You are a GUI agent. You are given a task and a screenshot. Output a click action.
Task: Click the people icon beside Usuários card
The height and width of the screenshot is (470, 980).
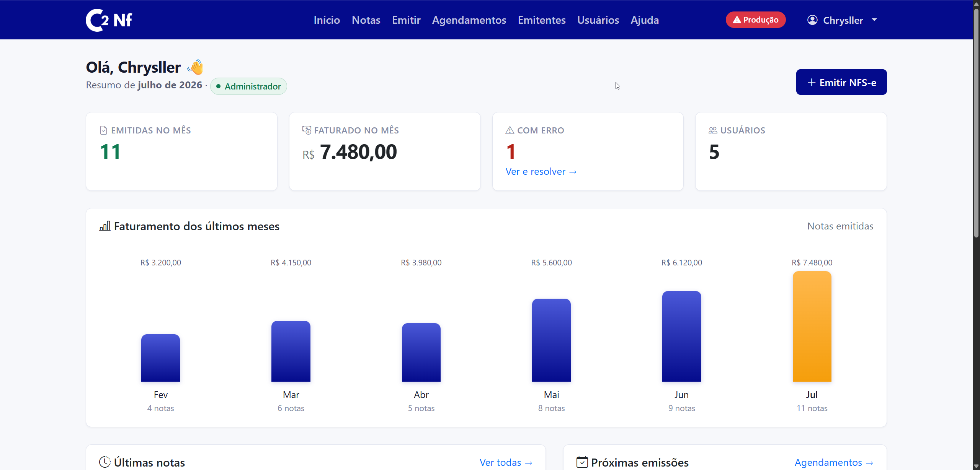point(713,130)
